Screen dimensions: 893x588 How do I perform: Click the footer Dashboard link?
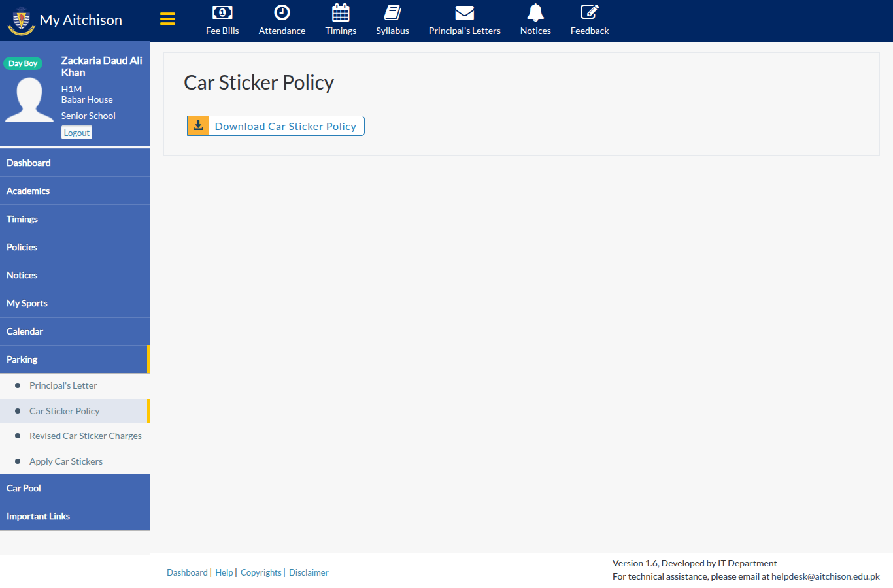[187, 572]
